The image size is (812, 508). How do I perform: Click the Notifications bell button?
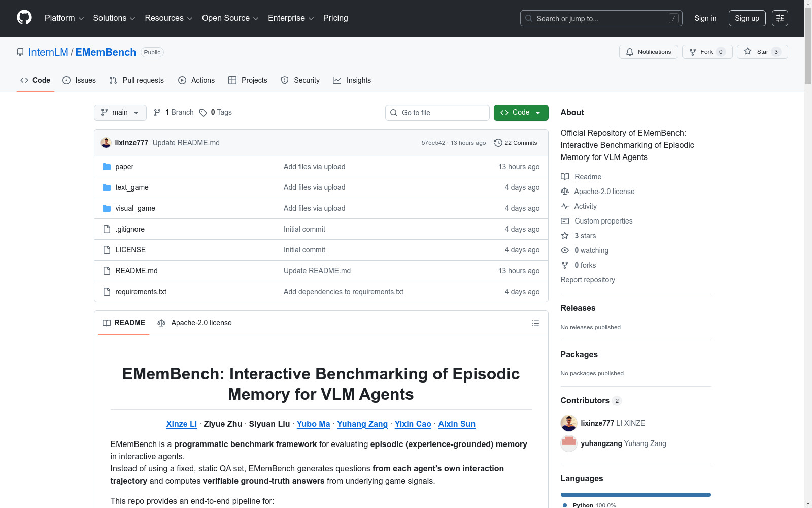(x=648, y=52)
